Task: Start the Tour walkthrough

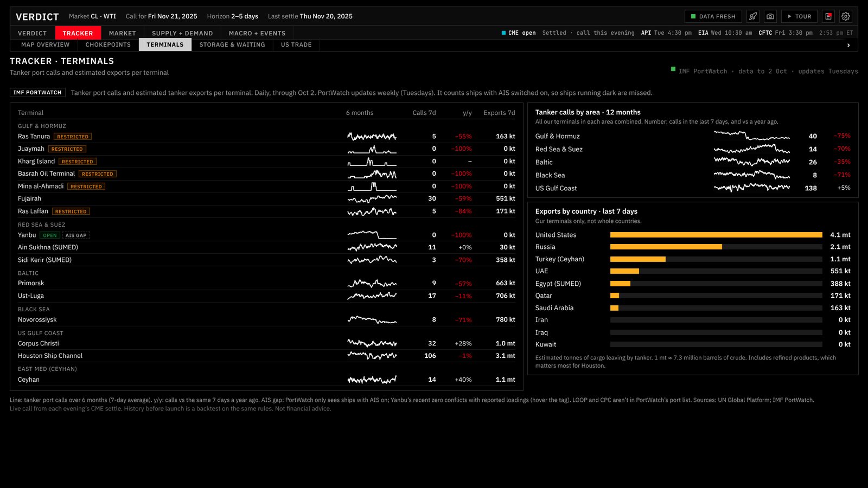Action: (800, 16)
